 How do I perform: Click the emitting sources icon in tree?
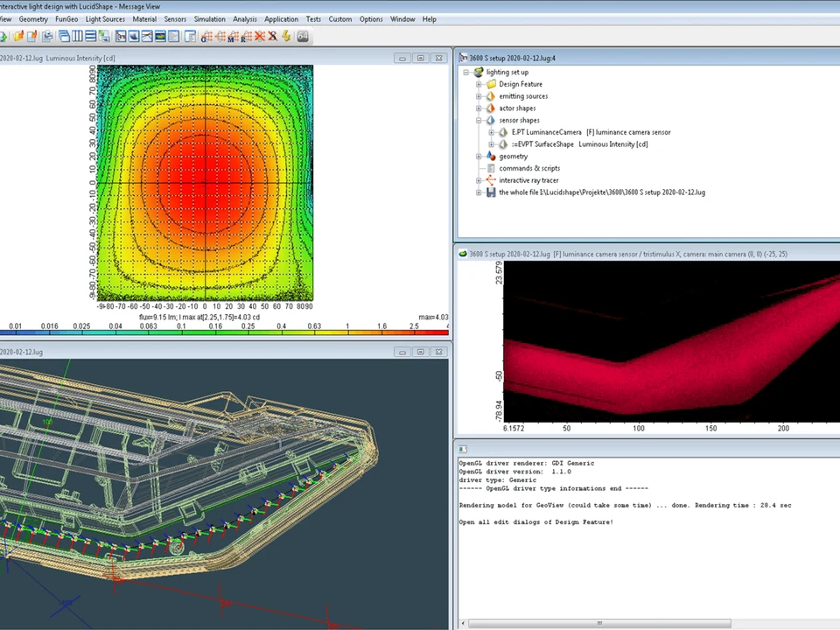tap(491, 96)
